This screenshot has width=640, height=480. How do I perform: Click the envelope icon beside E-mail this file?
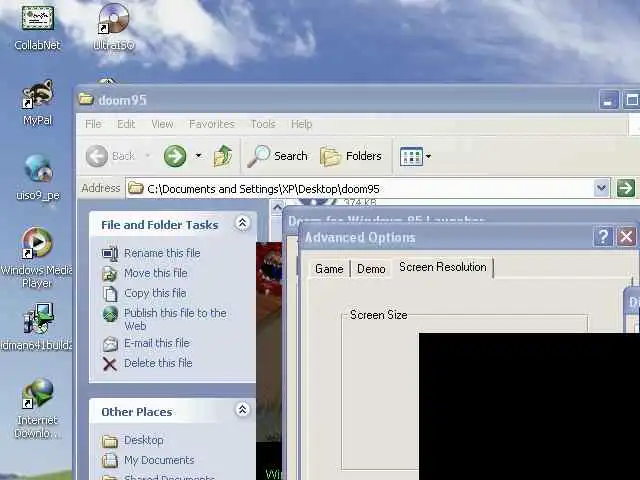tap(110, 344)
